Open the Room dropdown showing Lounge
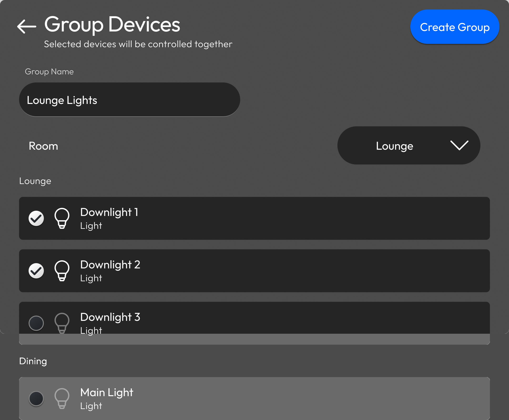Screen dimensions: 509x420 [409, 145]
